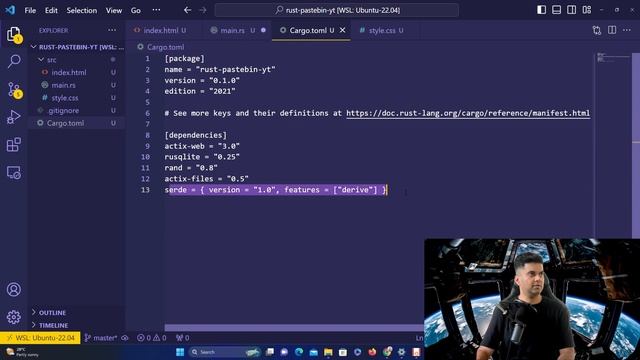Image resolution: width=640 pixels, height=360 pixels.
Task: Click the WSL: Ubuntu-22.04 remote indicator
Action: (x=40, y=338)
